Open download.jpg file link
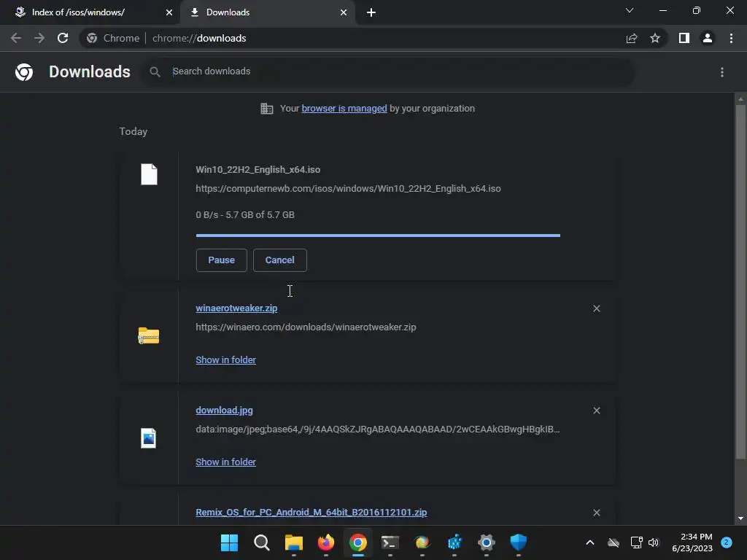The width and height of the screenshot is (747, 560). click(225, 410)
